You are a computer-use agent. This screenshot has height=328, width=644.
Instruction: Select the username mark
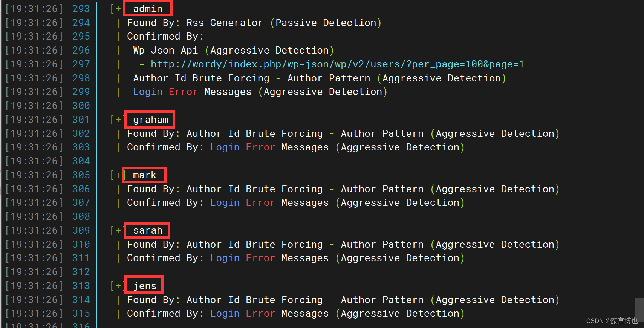145,175
